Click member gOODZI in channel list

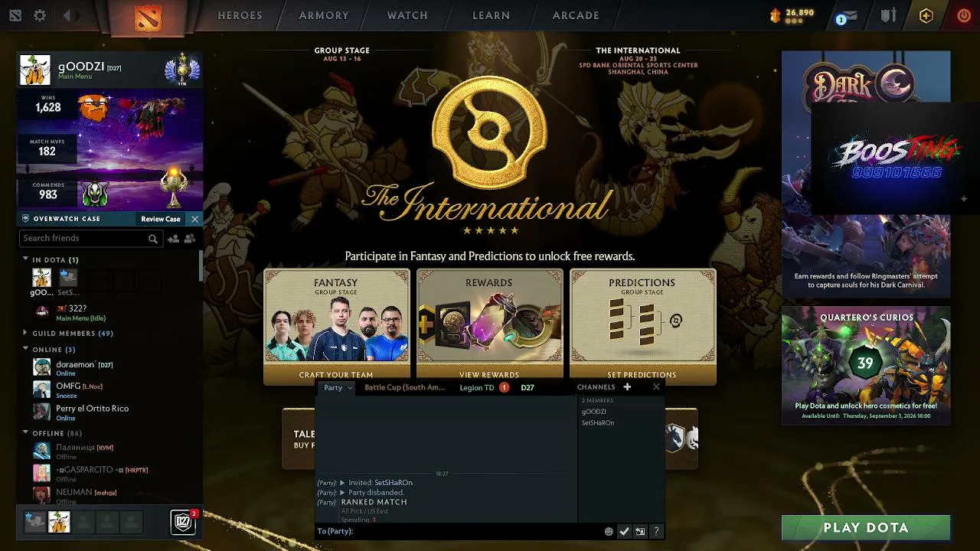[593, 412]
